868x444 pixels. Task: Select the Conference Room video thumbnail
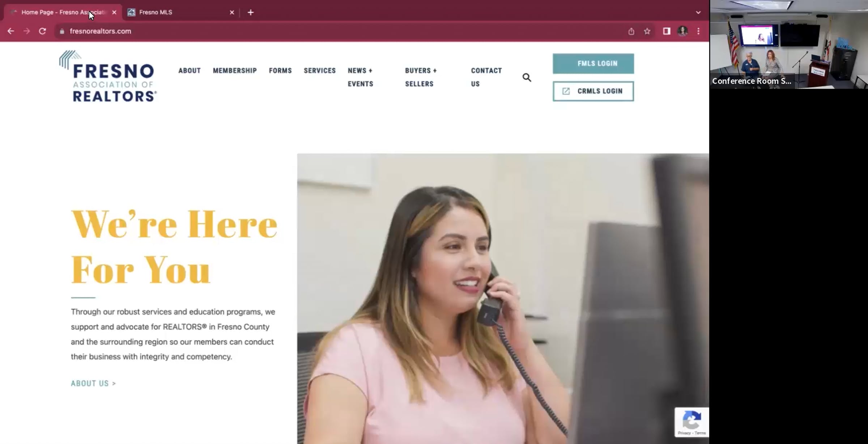pos(788,44)
